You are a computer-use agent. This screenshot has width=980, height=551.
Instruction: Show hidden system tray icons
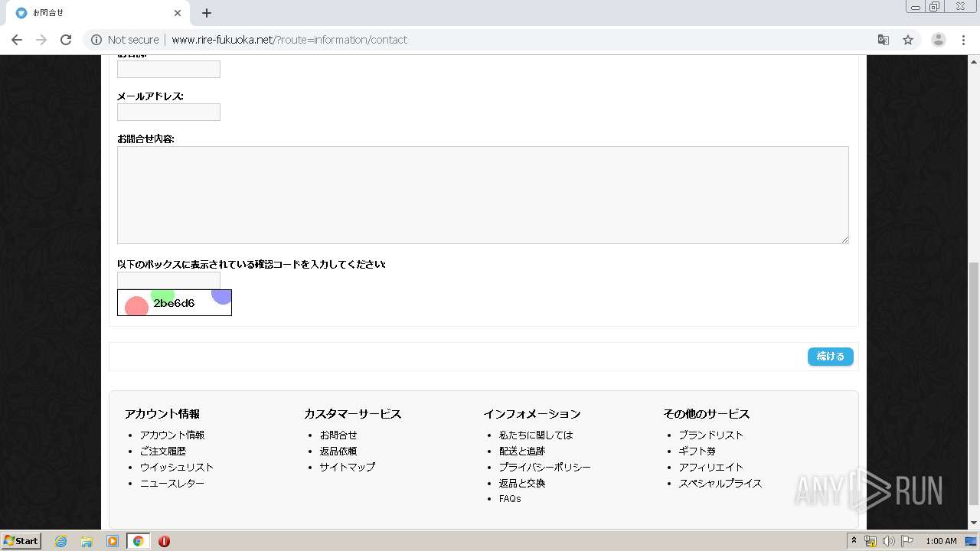854,541
